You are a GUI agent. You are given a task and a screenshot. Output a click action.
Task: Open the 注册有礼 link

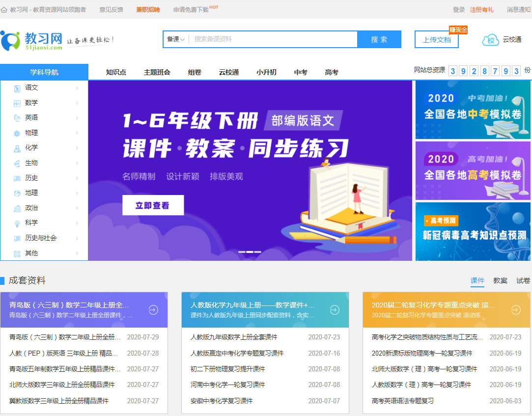[481, 10]
